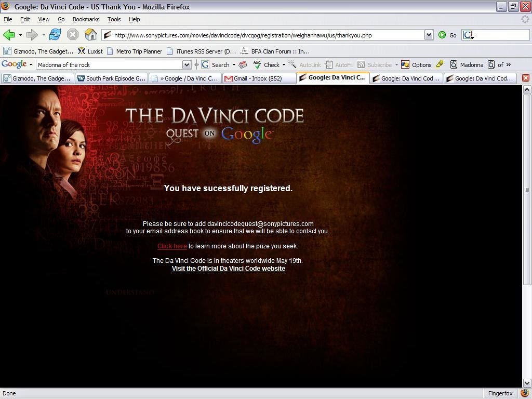Open the Check button dropdown arrow
The width and height of the screenshot is (532, 399).
tap(284, 65)
